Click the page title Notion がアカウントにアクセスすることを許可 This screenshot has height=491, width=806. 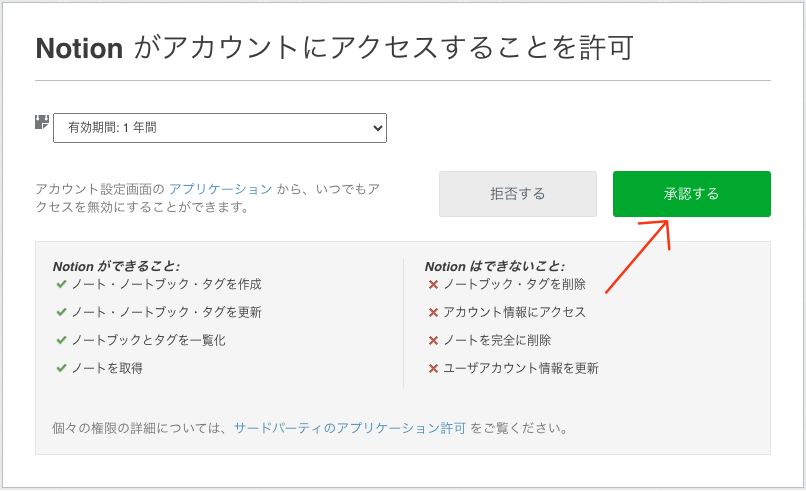click(x=335, y=48)
